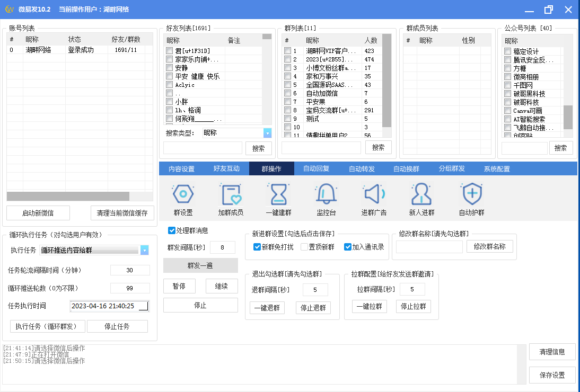Open the 系统配置 tab
Screen dimensions: 580x392
pyautogui.click(x=497, y=169)
